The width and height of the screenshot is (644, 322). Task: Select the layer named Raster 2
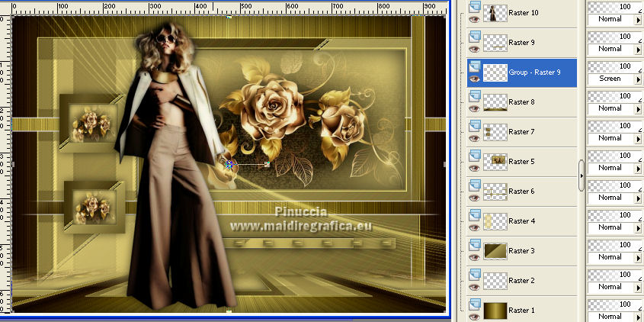(x=521, y=281)
